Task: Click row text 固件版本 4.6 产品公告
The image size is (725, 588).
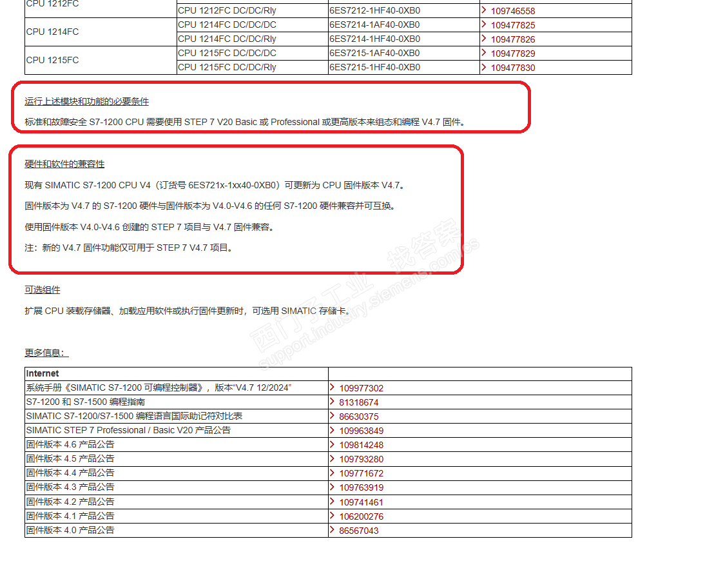Action: [x=70, y=445]
